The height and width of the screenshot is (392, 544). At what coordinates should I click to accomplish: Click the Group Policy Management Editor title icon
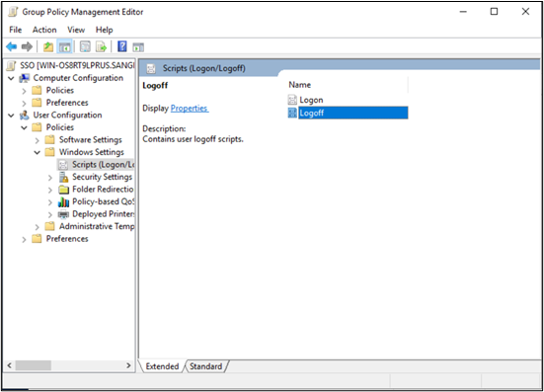13,12
